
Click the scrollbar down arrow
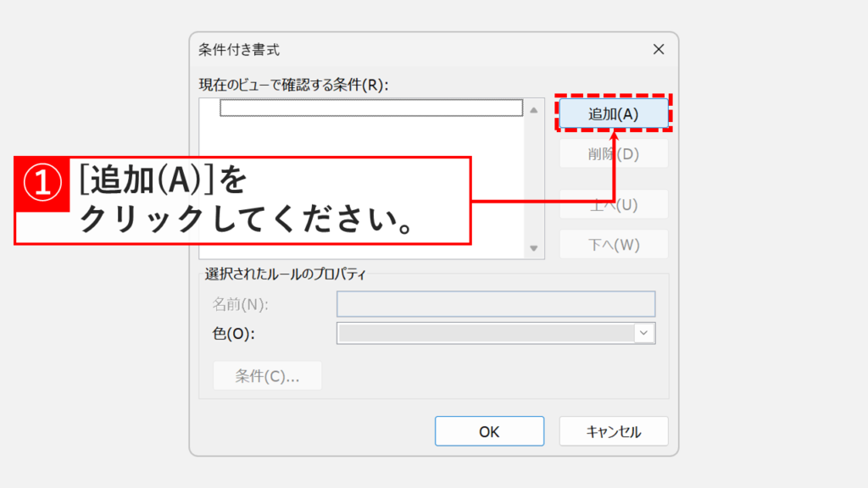tap(533, 248)
